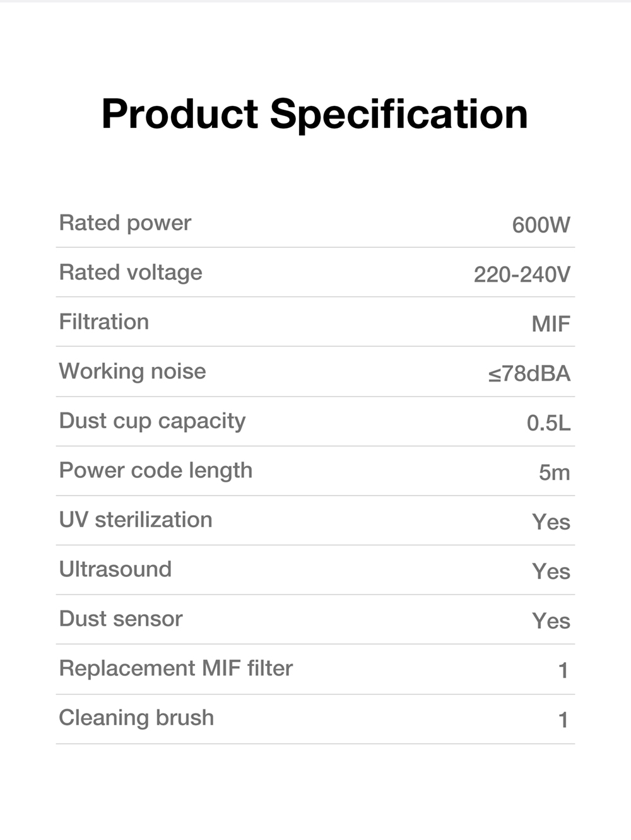Click Yes next to Dust sensor
This screenshot has width=631, height=840.
(x=551, y=621)
